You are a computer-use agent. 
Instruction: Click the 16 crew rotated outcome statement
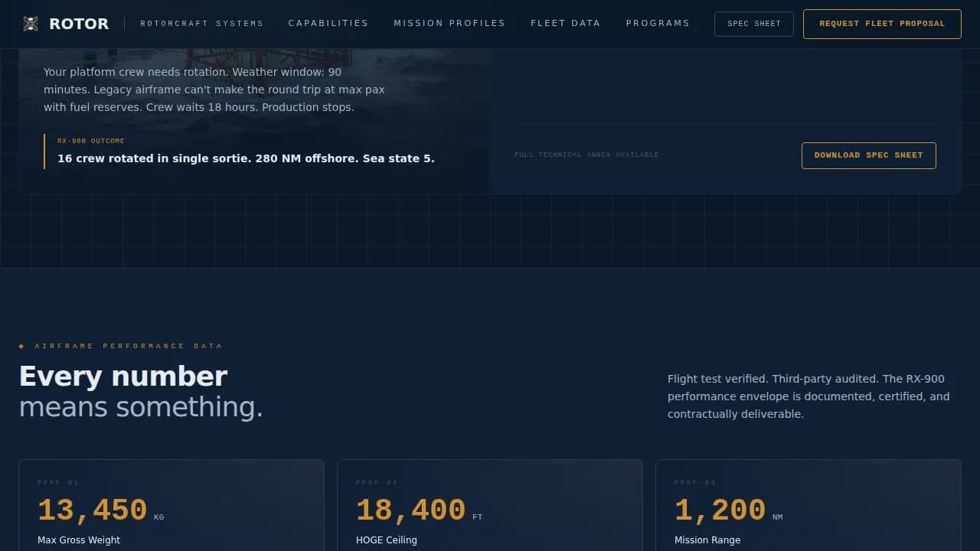tap(246, 158)
